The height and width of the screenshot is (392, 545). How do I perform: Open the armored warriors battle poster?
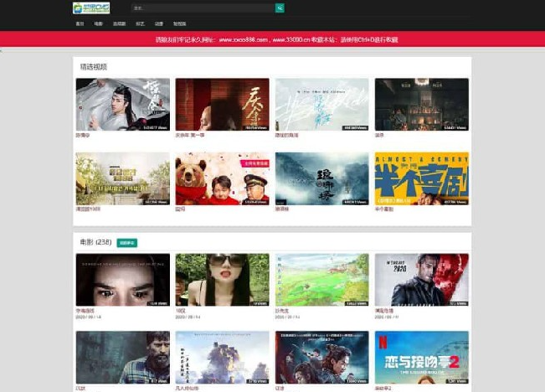[321, 357]
